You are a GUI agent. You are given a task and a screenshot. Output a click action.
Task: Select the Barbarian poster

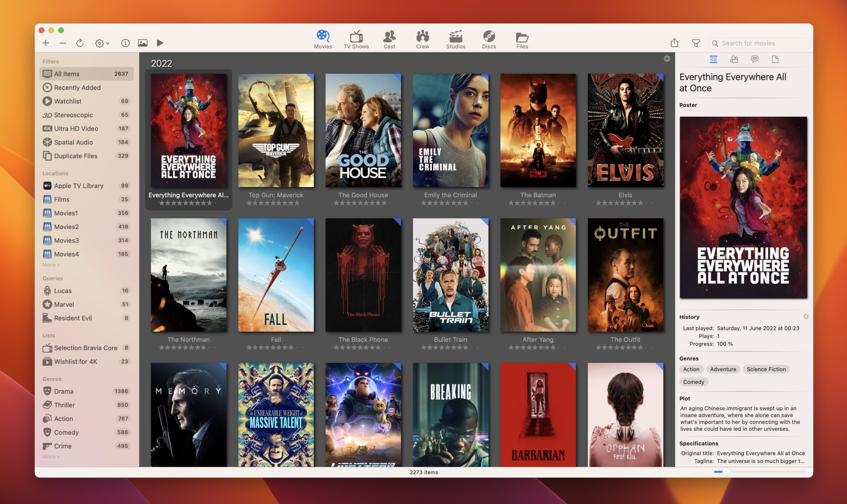[x=538, y=415]
